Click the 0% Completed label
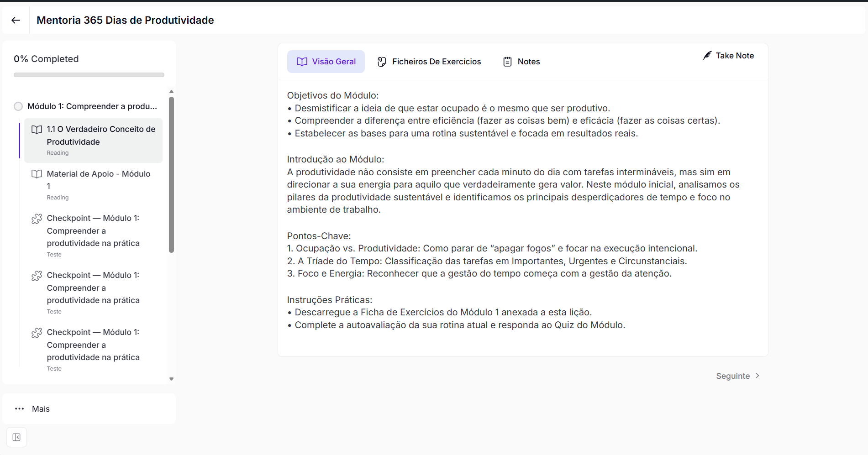Image resolution: width=868 pixels, height=455 pixels. (x=46, y=59)
